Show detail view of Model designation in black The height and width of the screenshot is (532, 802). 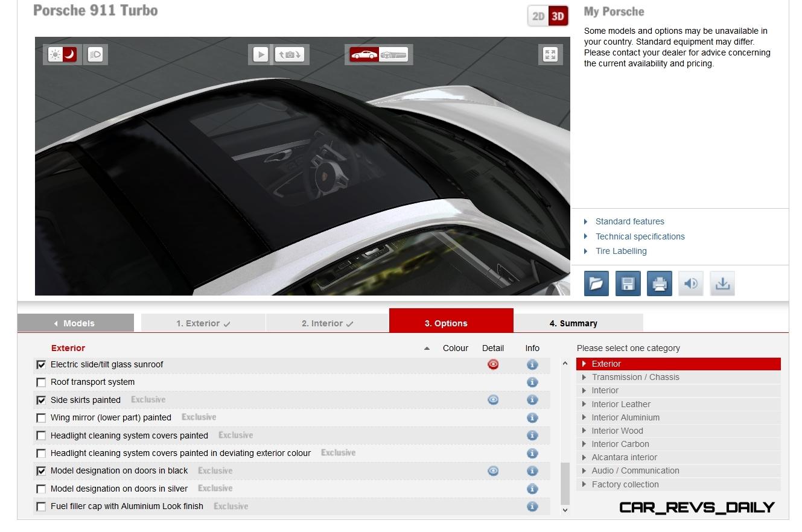[x=493, y=470]
